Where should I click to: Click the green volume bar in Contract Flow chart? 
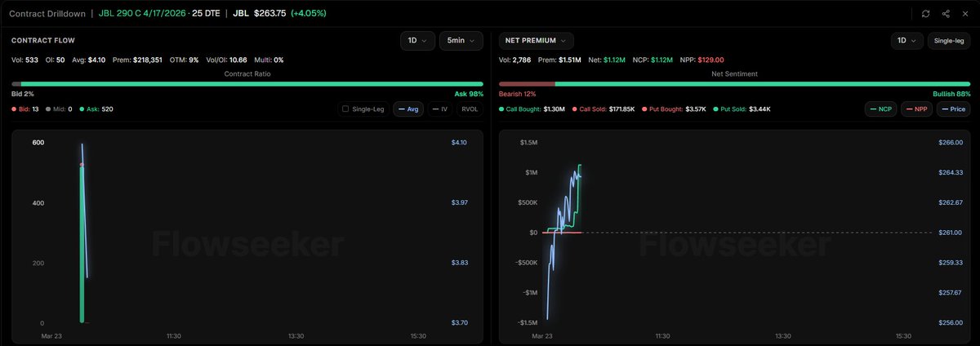pyautogui.click(x=82, y=245)
